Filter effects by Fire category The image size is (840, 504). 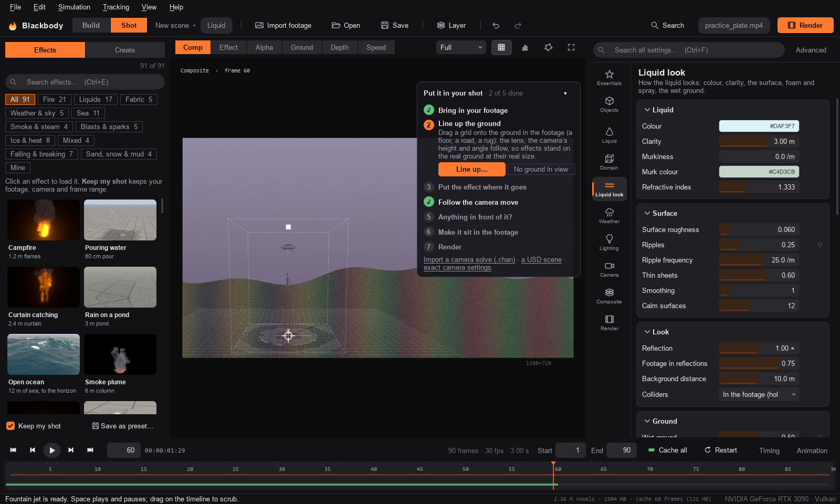pos(55,99)
